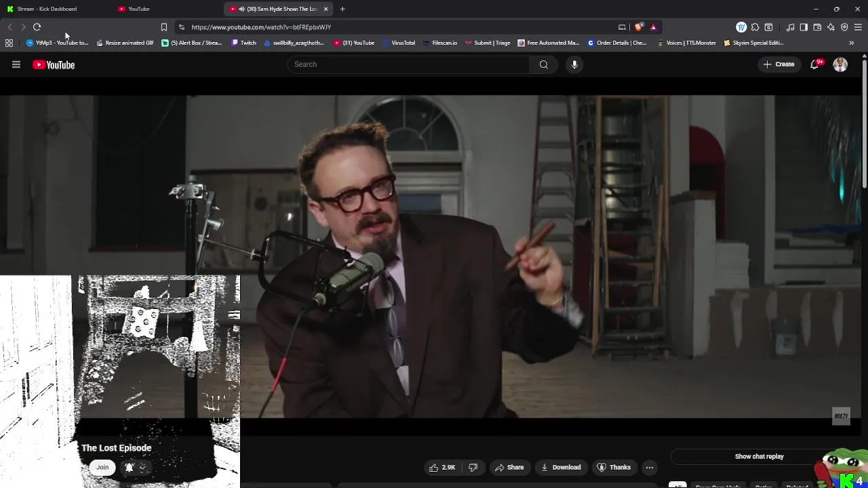Switch to the YouTube tab

(166, 9)
